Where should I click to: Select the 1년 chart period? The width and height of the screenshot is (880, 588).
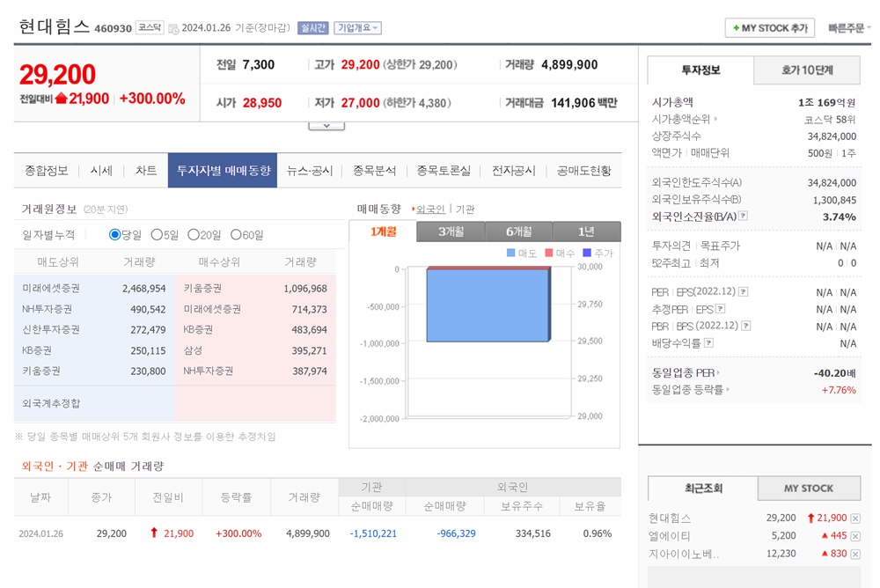pyautogui.click(x=587, y=231)
